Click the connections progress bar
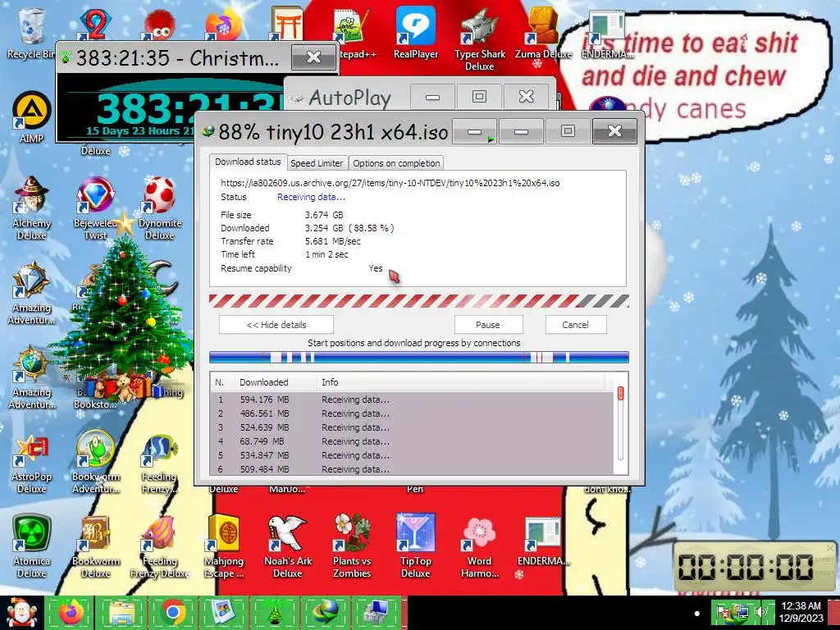The height and width of the screenshot is (630, 840). point(419,358)
